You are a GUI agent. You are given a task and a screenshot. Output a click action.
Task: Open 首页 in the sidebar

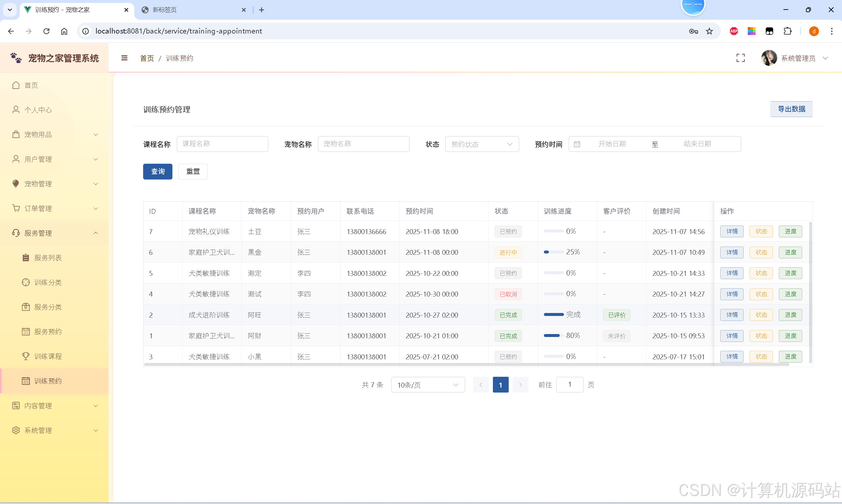[54, 85]
